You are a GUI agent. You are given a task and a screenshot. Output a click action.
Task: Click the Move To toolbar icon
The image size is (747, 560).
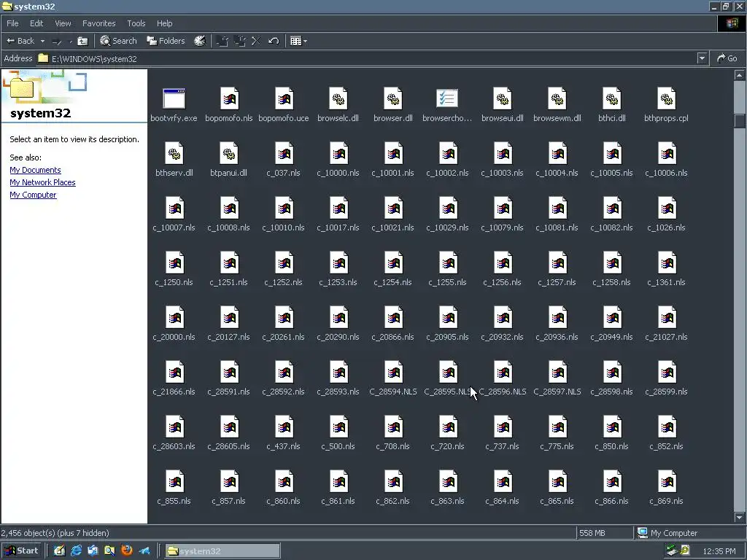click(222, 41)
